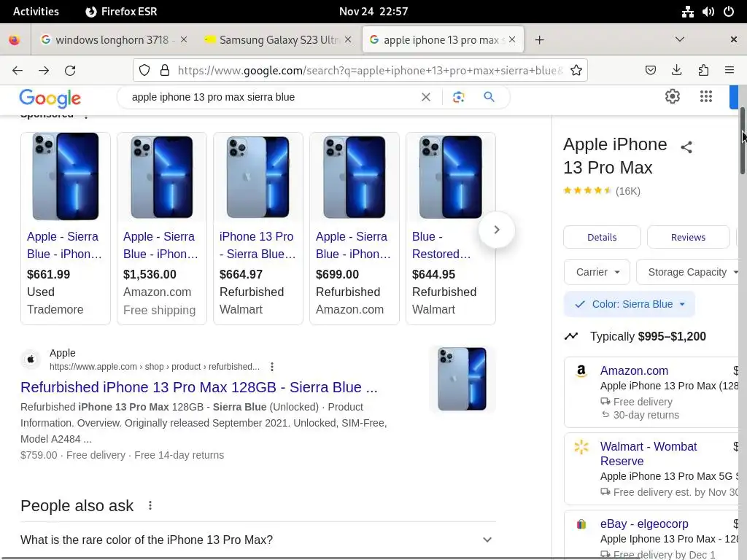Image resolution: width=747 pixels, height=560 pixels.
Task: Open the Google apps grid
Action: pyautogui.click(x=706, y=97)
